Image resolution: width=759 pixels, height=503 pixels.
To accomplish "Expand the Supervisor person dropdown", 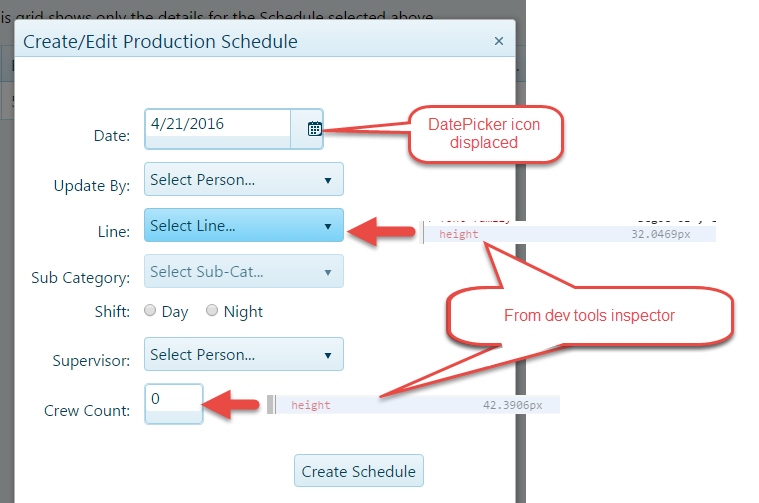I will pyautogui.click(x=243, y=354).
